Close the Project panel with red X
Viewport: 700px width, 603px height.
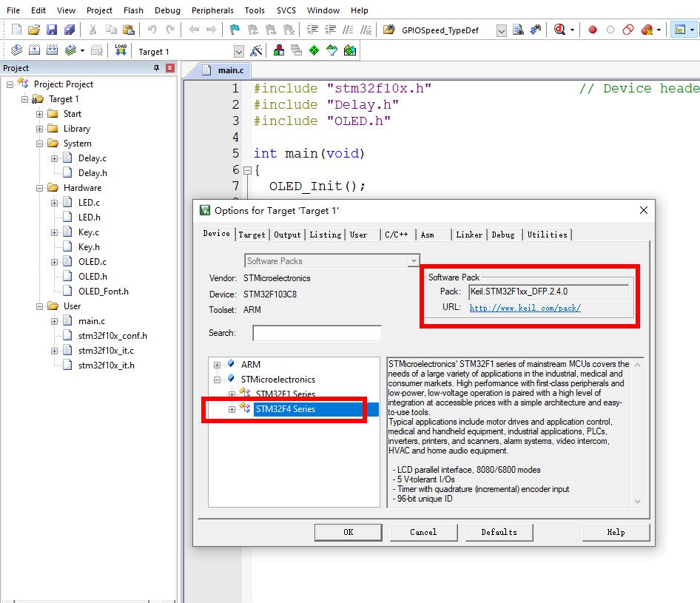click(x=169, y=68)
